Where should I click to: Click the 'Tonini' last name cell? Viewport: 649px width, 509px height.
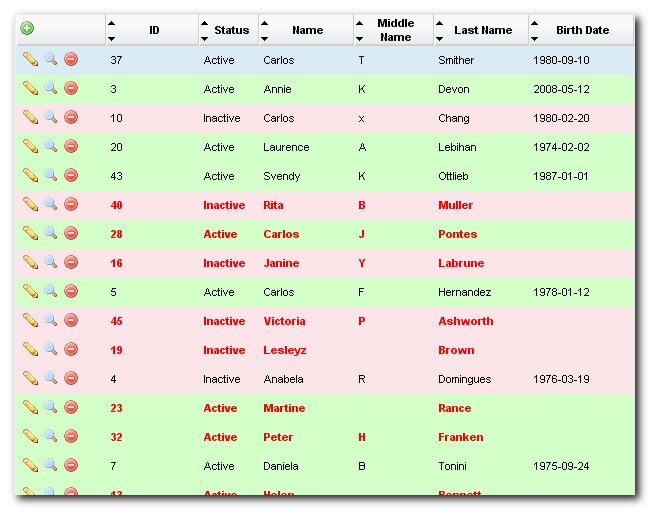pyautogui.click(x=452, y=466)
